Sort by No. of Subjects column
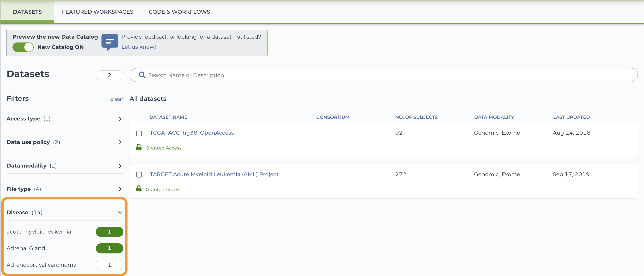 click(x=416, y=117)
